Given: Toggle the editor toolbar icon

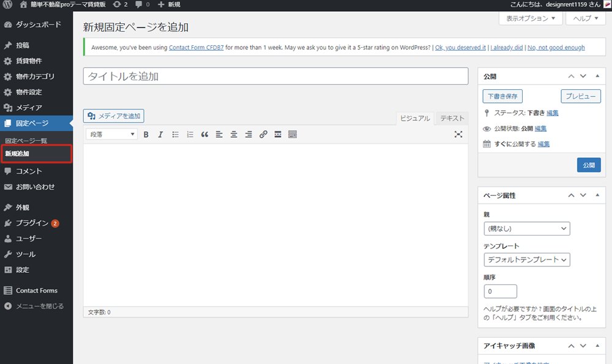Looking at the screenshot, I should 293,135.
